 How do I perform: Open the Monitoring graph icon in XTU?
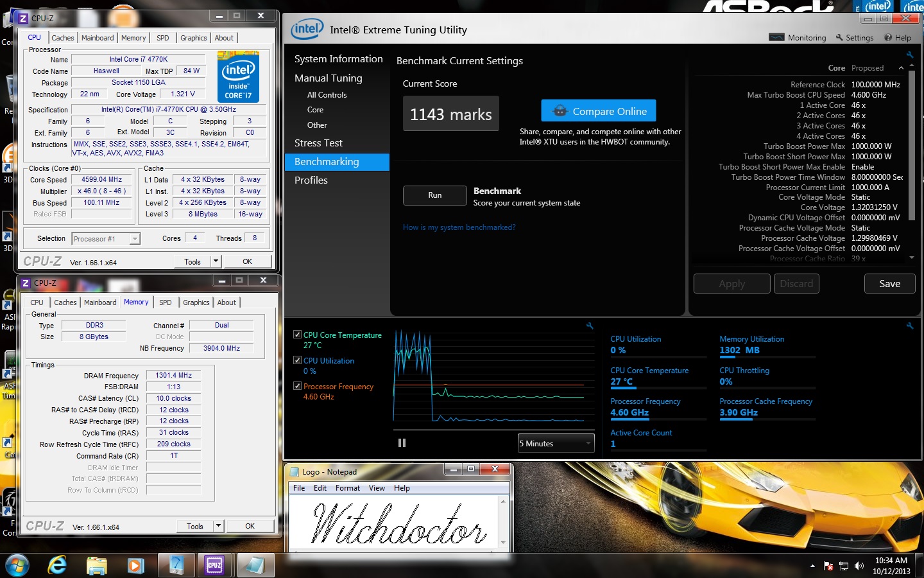coord(776,37)
